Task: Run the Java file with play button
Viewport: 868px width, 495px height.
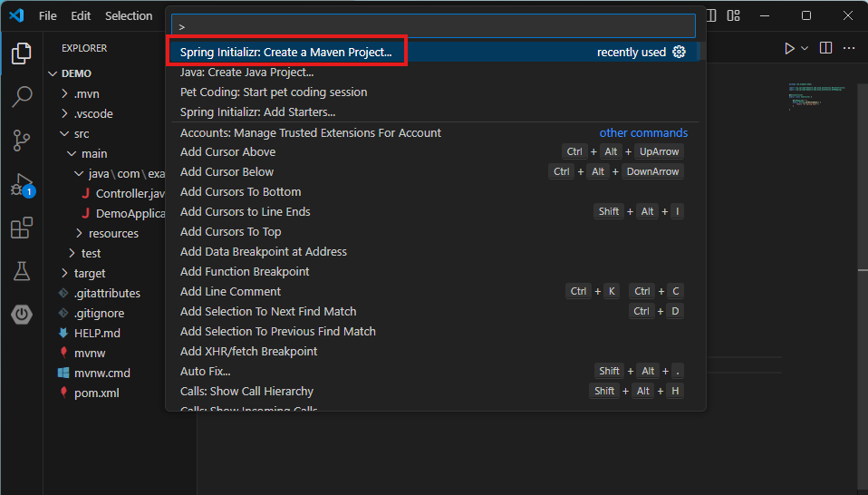Action: coord(789,48)
